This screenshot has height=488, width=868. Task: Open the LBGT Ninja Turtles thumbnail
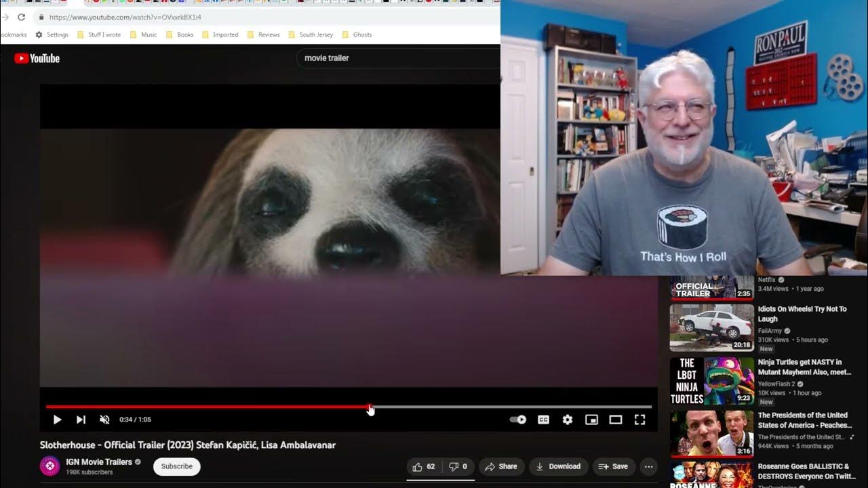click(x=711, y=381)
